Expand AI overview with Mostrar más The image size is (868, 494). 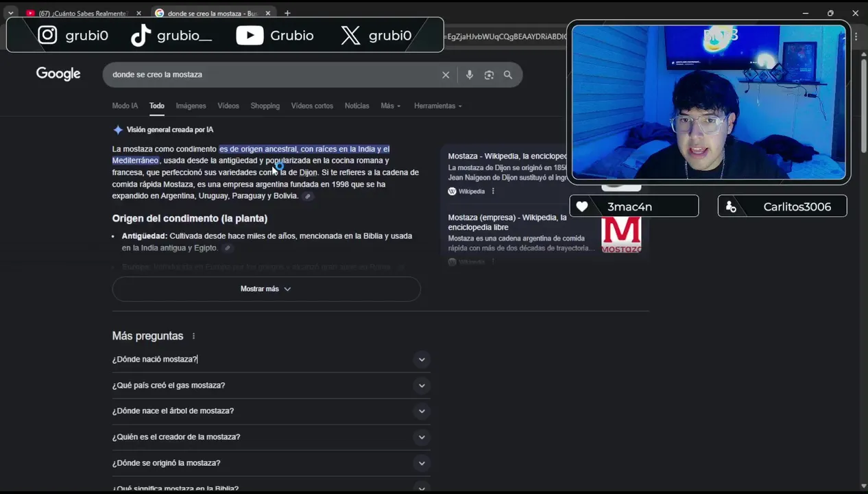266,289
